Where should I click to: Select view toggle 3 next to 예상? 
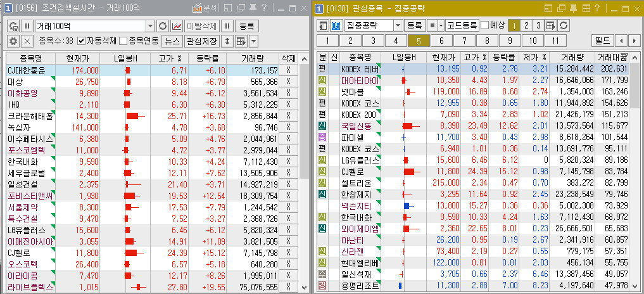tap(538, 25)
